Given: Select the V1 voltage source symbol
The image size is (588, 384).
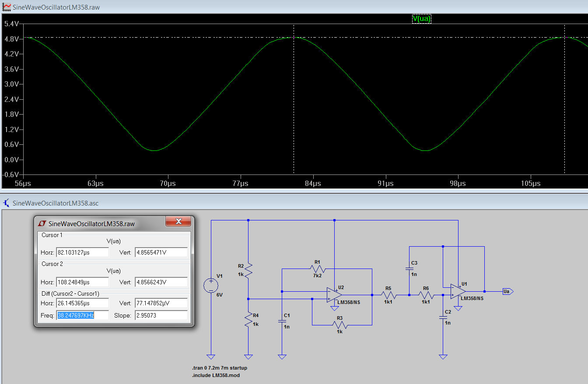Looking at the screenshot, I should click(x=211, y=286).
